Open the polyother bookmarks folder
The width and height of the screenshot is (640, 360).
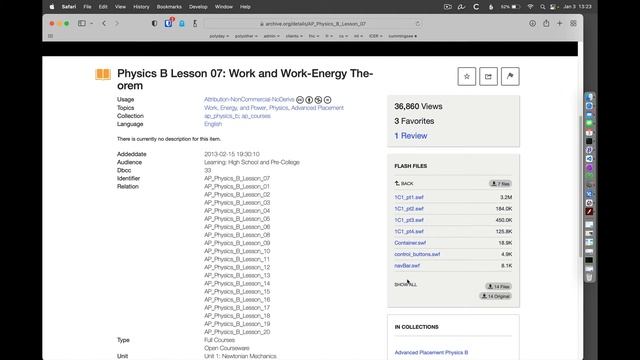(x=246, y=36)
